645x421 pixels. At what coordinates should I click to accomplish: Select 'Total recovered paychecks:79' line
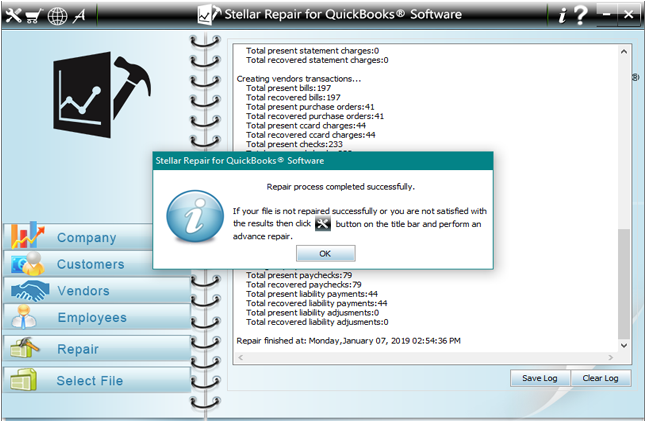point(304,285)
